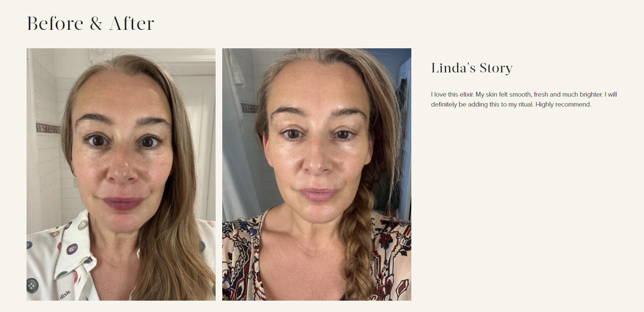
Task: Click the words "Highly recommend."
Action: pyautogui.click(x=563, y=105)
